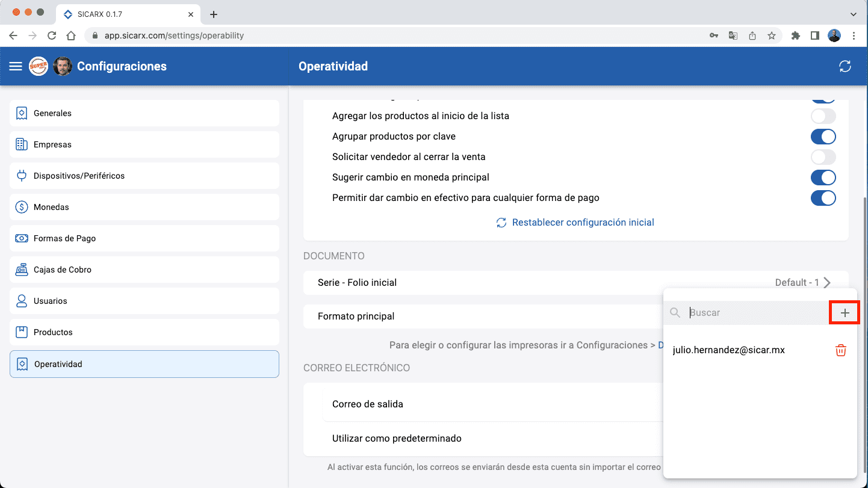Toggle Sugerir cambio en moneda principal
868x488 pixels.
823,178
